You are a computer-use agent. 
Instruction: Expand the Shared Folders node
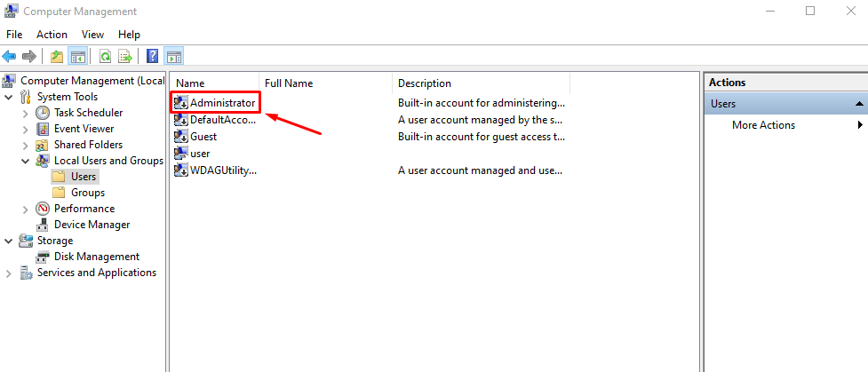point(25,145)
